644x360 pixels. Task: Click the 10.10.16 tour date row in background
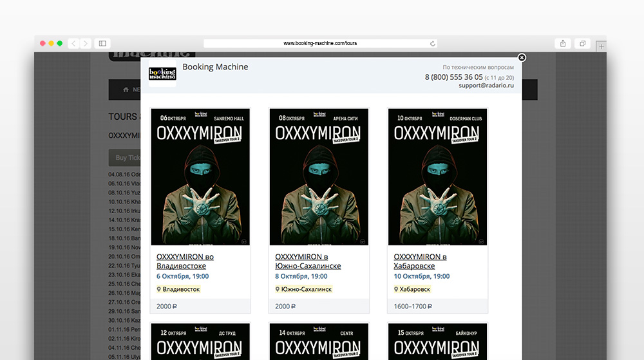(x=124, y=202)
